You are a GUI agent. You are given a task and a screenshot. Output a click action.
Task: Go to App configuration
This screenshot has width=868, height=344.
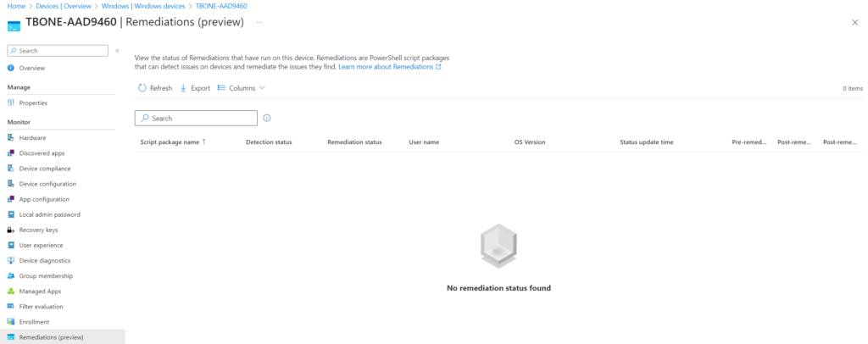[44, 199]
